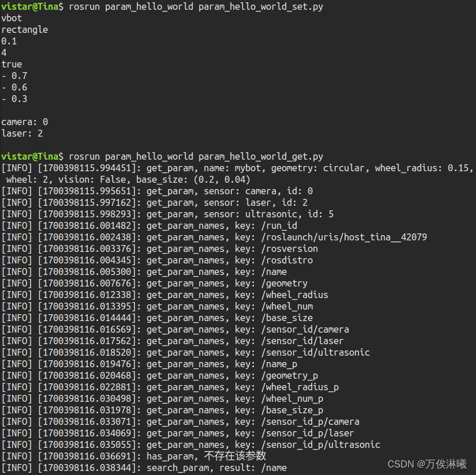476x475 pixels.
Task: Click the "camera: 0" output line
Action: coord(24,122)
